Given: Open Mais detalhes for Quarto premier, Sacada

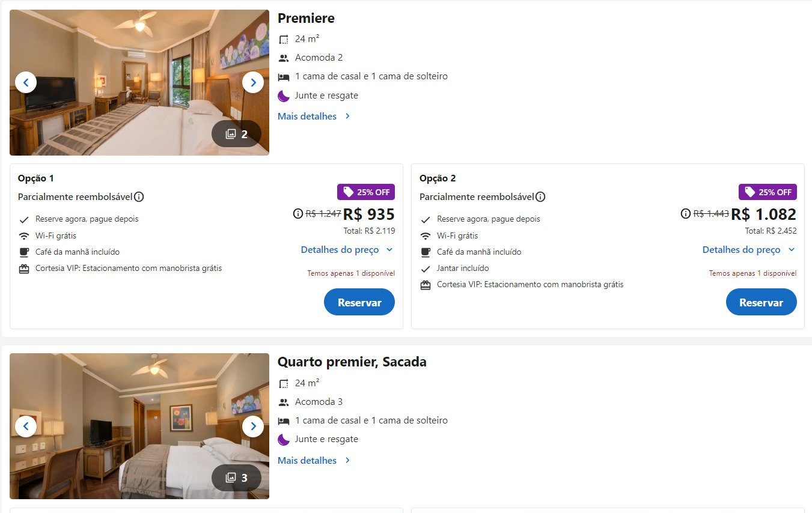Looking at the screenshot, I should click(x=314, y=461).
